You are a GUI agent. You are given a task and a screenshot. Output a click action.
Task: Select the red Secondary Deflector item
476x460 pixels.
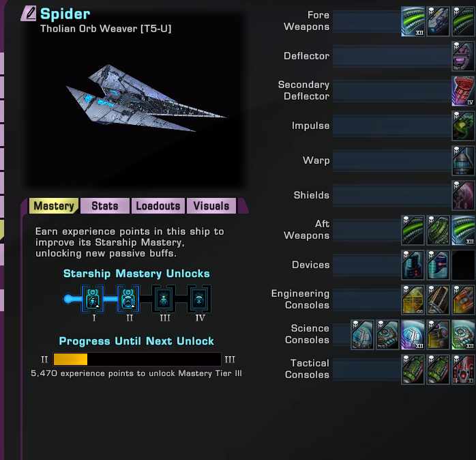pyautogui.click(x=463, y=91)
